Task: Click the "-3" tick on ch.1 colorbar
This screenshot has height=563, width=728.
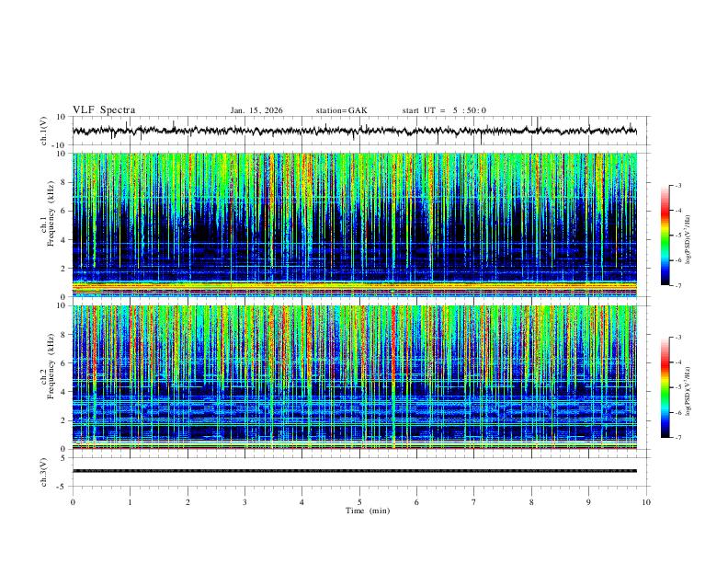Action: (x=678, y=186)
